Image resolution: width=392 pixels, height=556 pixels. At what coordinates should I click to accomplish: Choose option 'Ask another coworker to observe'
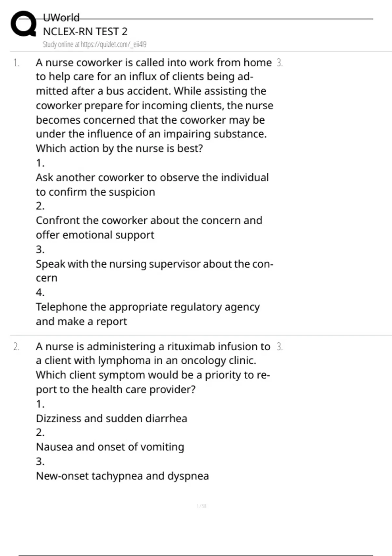point(152,178)
